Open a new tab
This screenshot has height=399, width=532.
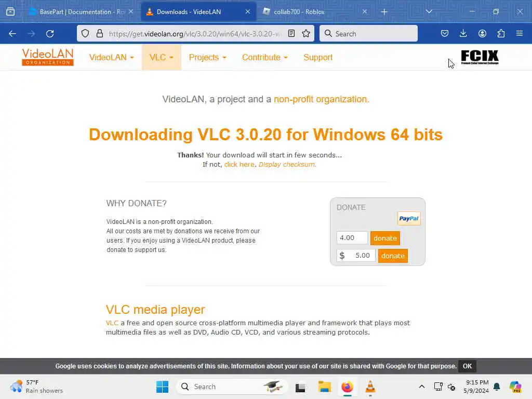[x=384, y=12]
